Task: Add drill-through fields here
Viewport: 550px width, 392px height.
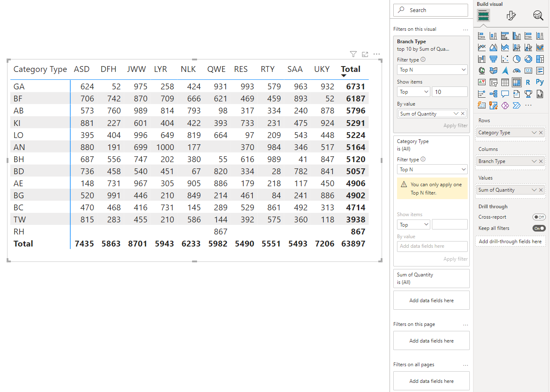Action: pyautogui.click(x=510, y=242)
